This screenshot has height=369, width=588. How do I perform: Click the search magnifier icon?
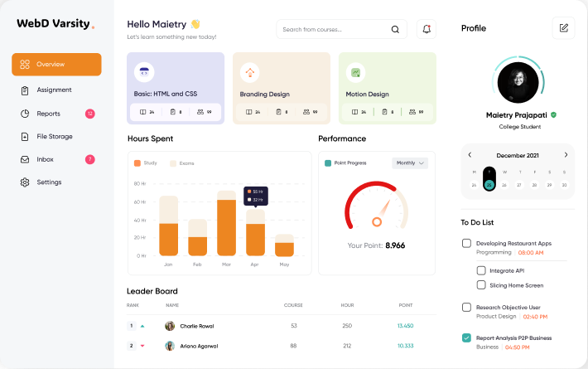(395, 29)
